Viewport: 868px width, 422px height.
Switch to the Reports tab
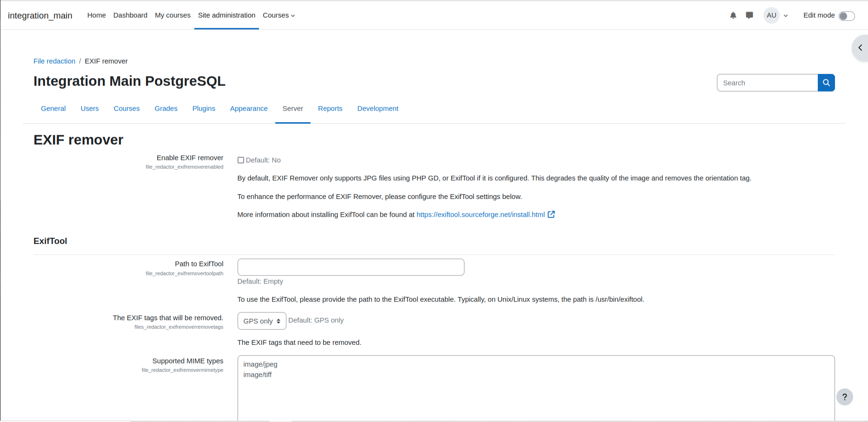point(330,108)
